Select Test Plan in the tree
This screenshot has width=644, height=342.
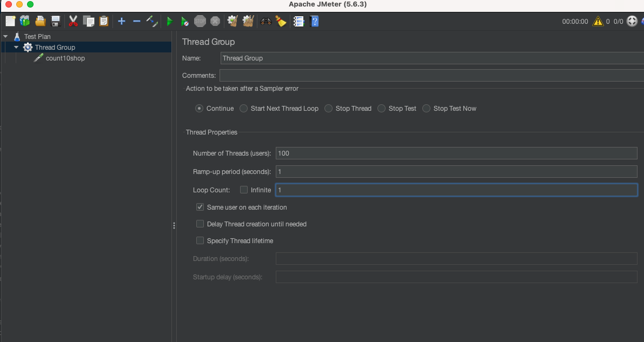tap(37, 37)
